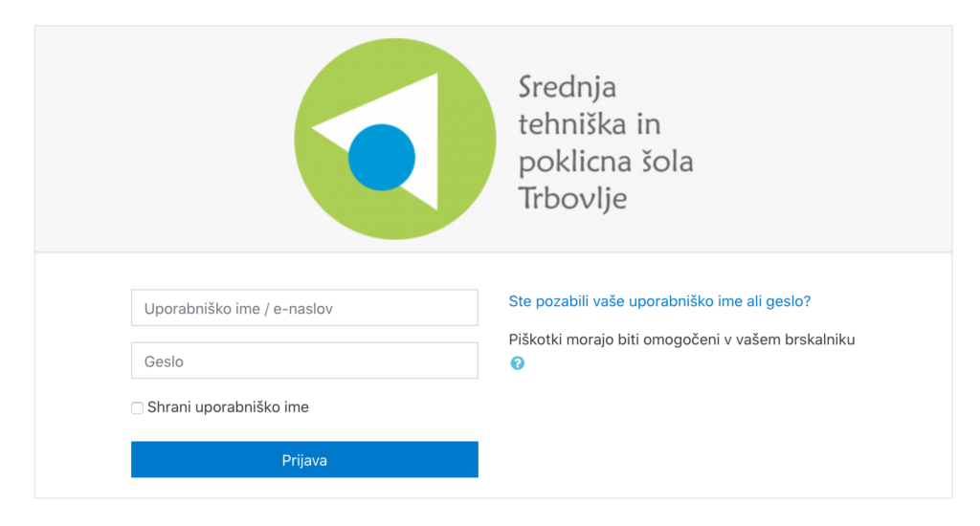This screenshot has width=980, height=526.
Task: Click the word Srednja in the logo
Action: 567,87
